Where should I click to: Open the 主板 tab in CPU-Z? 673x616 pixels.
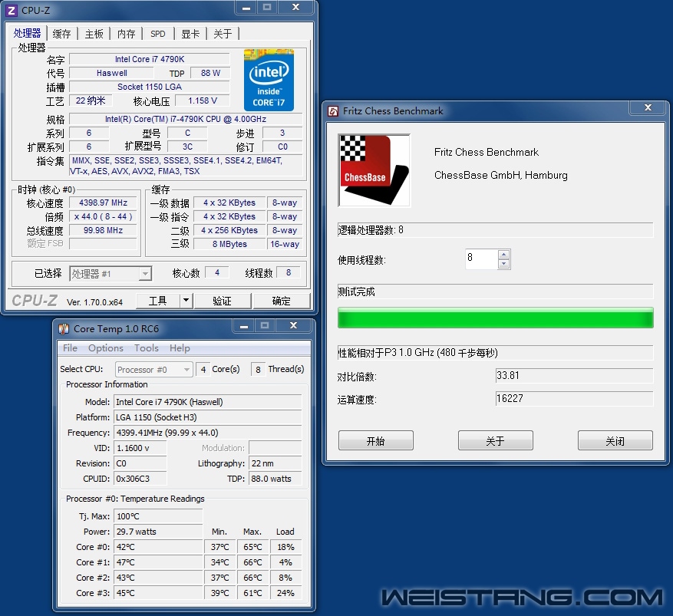tap(94, 34)
